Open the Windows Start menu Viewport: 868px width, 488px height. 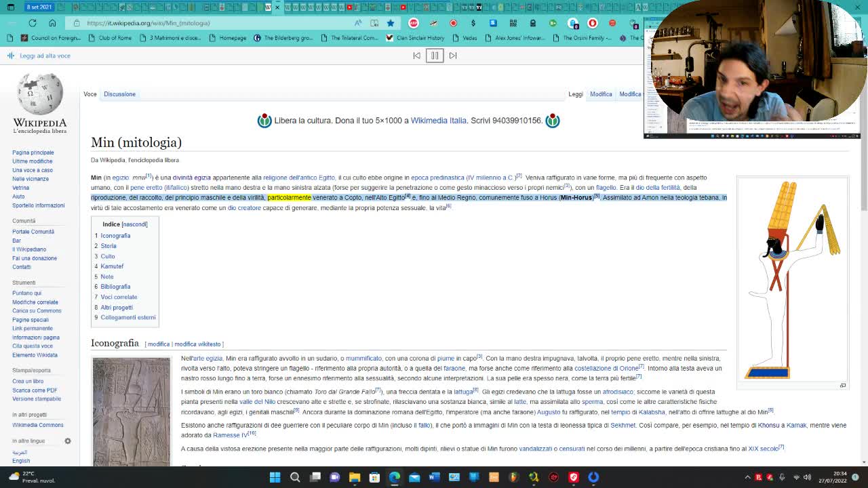point(275,477)
